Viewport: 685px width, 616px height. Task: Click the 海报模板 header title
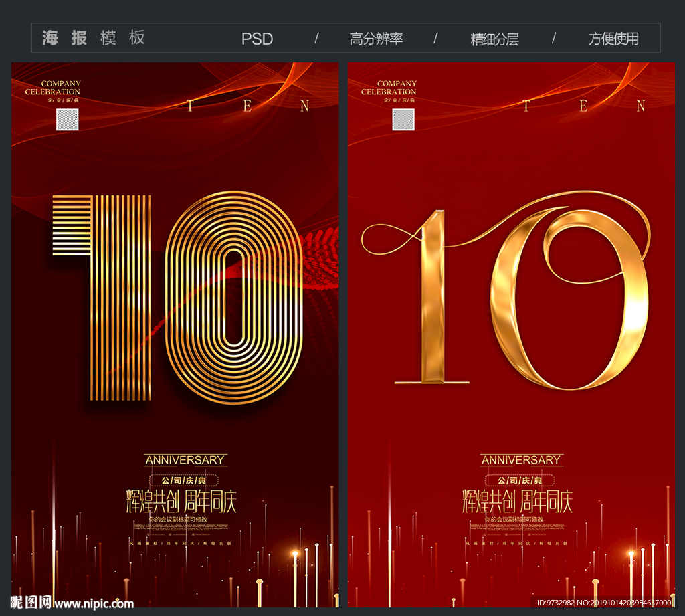tap(94, 38)
